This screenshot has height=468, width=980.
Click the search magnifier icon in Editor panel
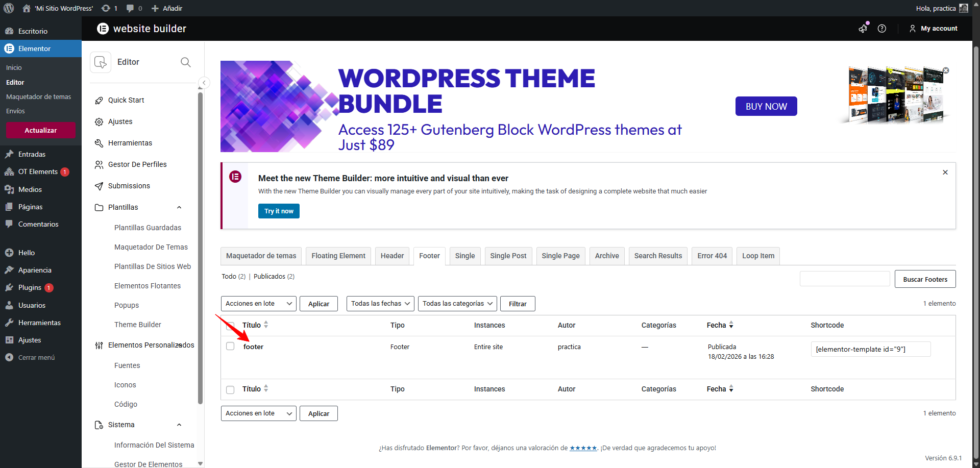[x=186, y=62]
